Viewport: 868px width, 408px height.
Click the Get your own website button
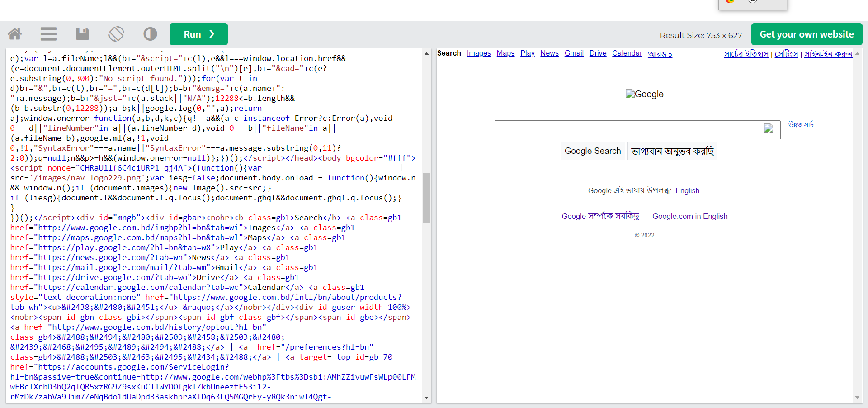click(x=807, y=34)
